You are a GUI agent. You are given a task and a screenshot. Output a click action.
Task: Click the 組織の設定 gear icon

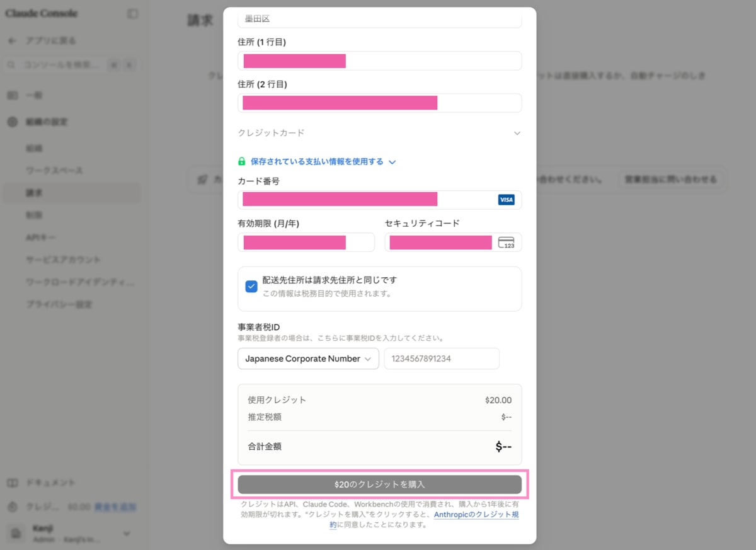(x=12, y=122)
